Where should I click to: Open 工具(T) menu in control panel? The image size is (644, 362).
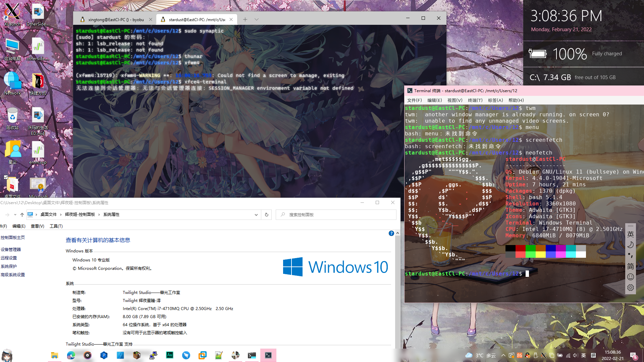point(56,226)
